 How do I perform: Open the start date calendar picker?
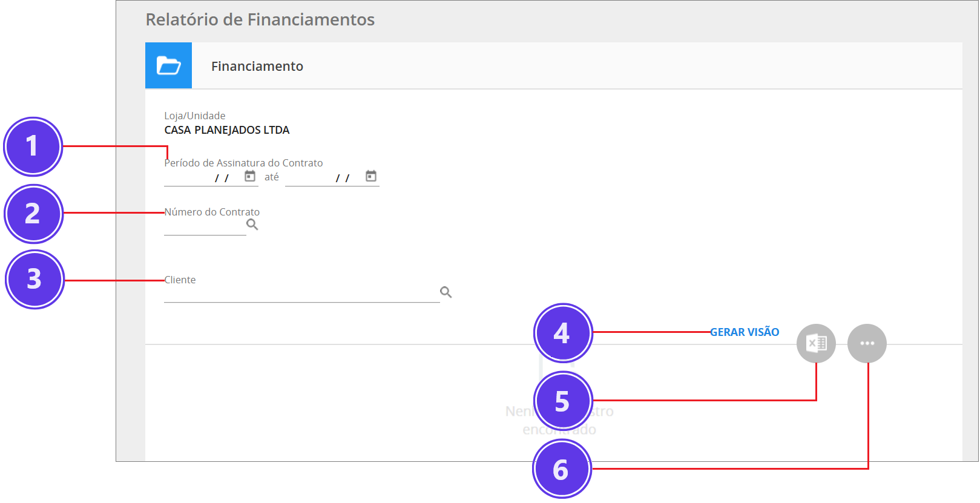pos(250,176)
